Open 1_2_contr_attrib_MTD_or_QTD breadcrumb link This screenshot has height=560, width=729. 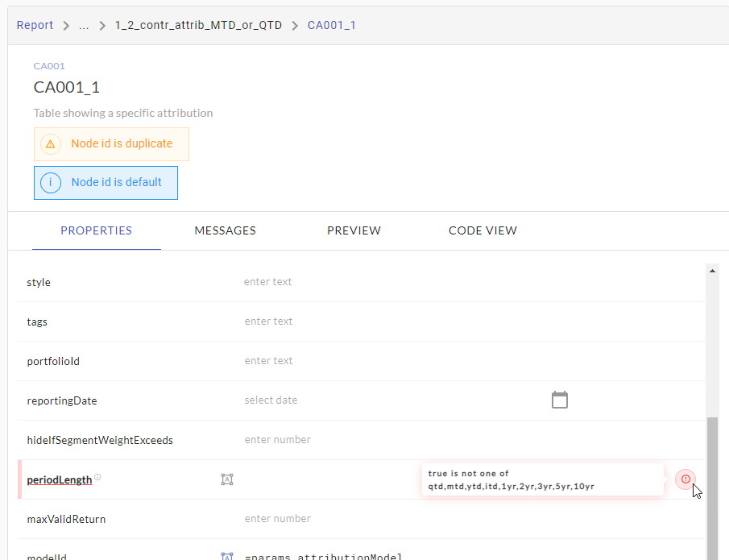click(198, 25)
